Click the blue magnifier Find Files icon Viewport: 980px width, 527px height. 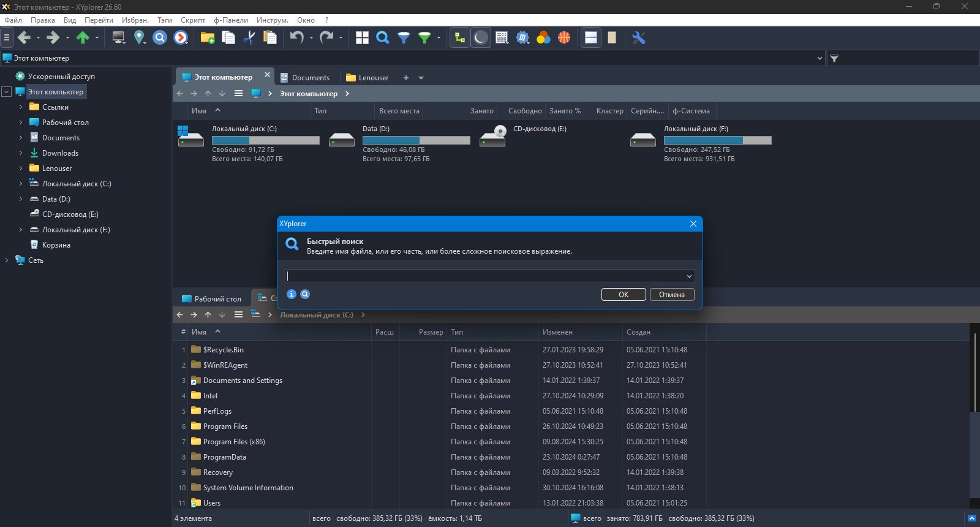click(x=383, y=38)
